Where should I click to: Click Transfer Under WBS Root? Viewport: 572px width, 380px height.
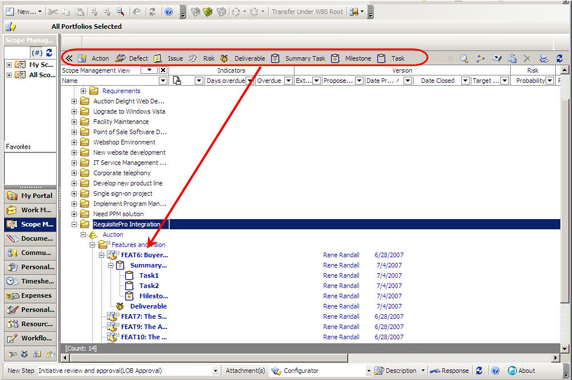[307, 12]
